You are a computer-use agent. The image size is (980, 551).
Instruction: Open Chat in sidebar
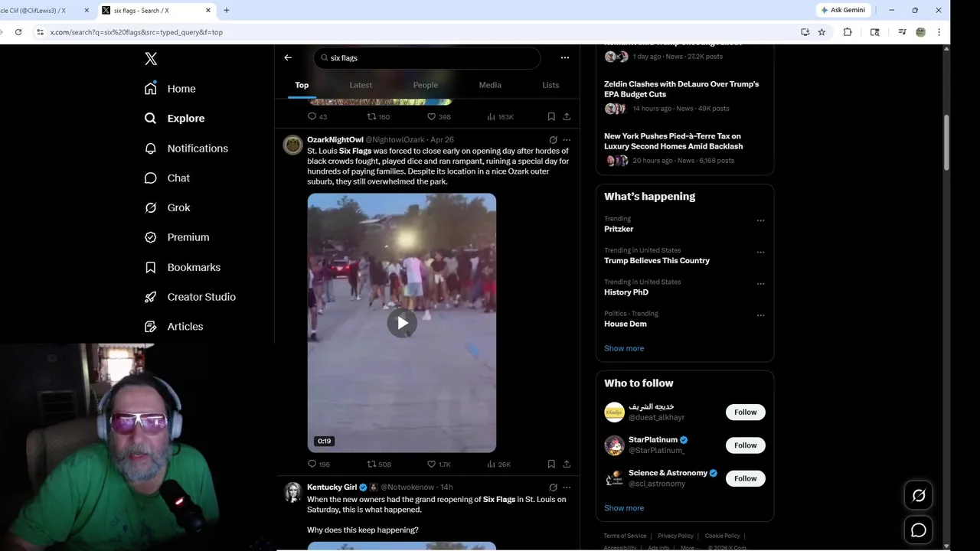pos(167,178)
